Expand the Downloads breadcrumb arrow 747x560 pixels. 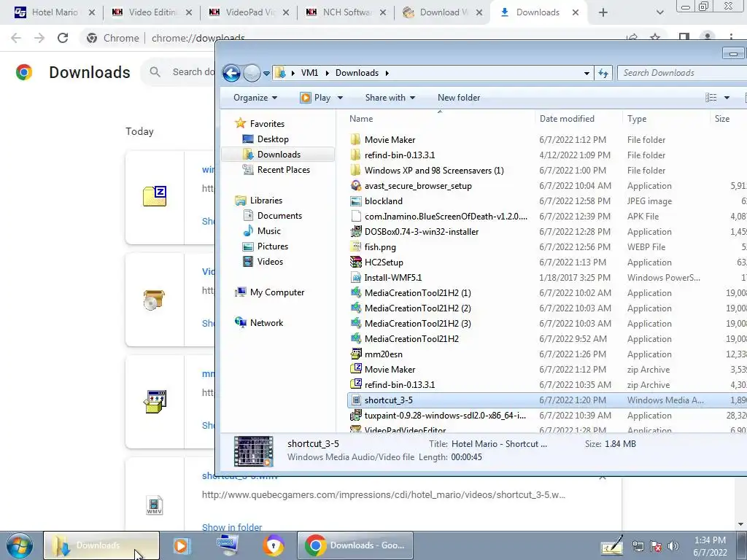tap(387, 73)
